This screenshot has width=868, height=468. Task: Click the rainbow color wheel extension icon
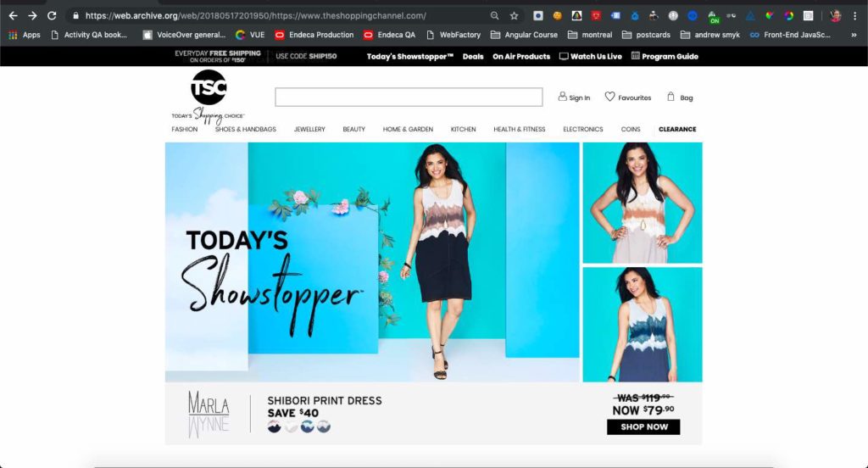point(789,16)
